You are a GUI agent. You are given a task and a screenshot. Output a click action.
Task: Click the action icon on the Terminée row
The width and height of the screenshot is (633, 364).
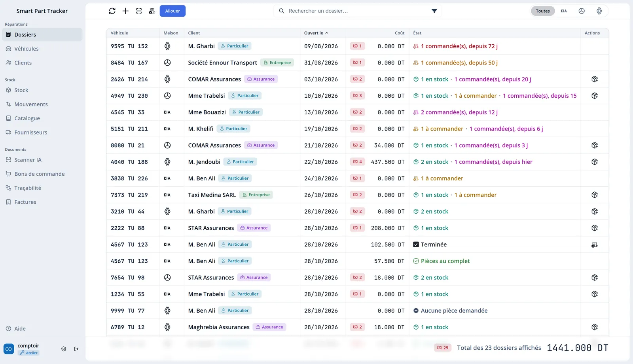pos(595,245)
